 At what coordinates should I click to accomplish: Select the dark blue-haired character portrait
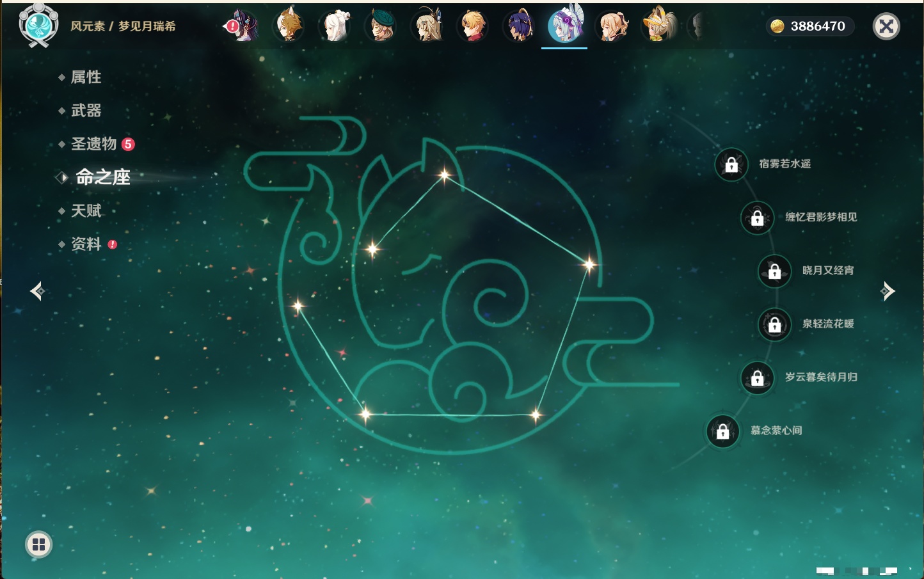519,26
